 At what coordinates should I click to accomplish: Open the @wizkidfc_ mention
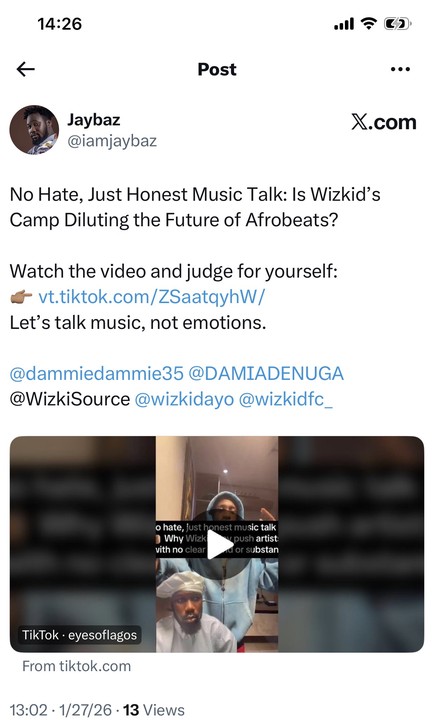click(286, 399)
